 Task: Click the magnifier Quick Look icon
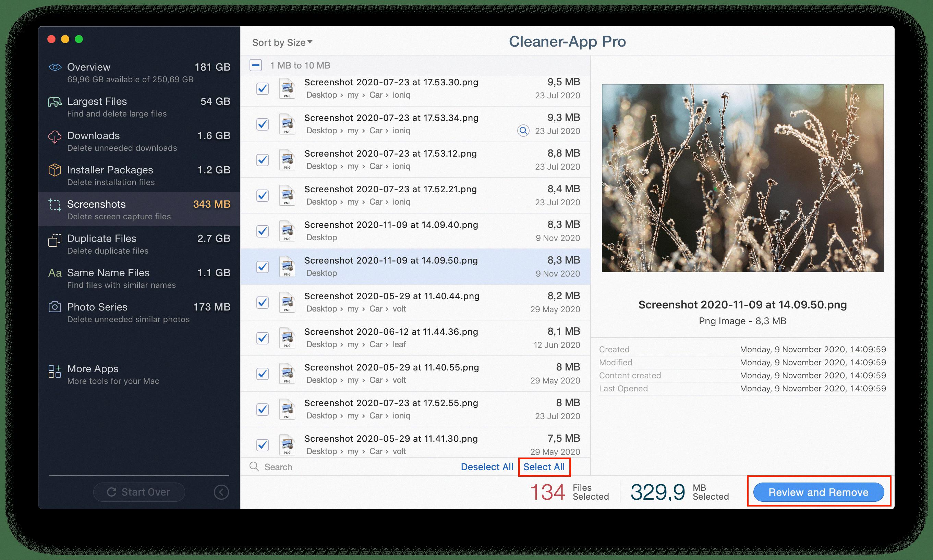(x=523, y=131)
